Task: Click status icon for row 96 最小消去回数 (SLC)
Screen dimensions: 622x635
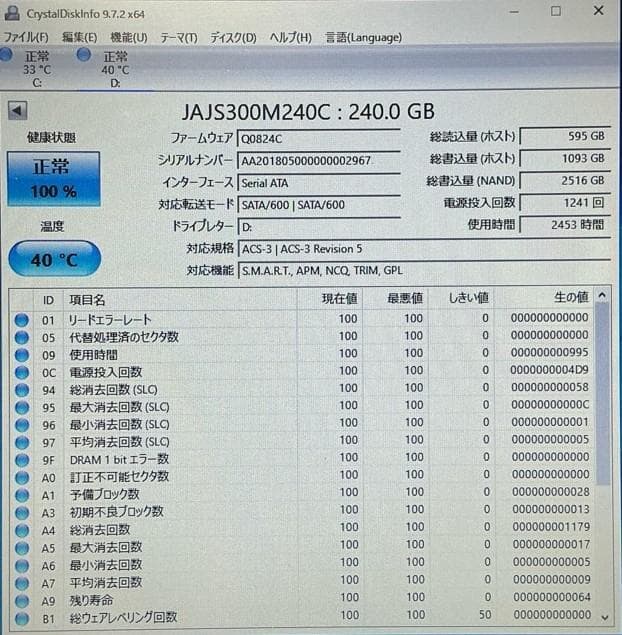Action: click(21, 425)
